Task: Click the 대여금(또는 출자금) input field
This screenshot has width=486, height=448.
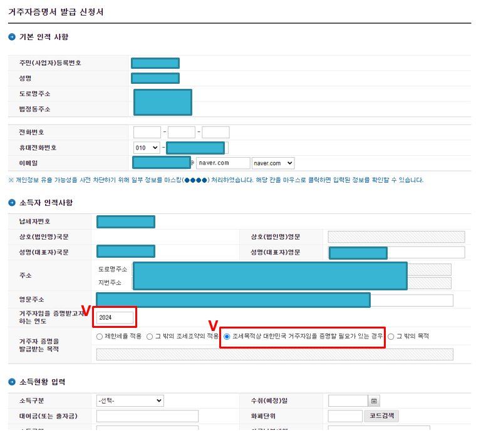Action: pyautogui.click(x=147, y=416)
